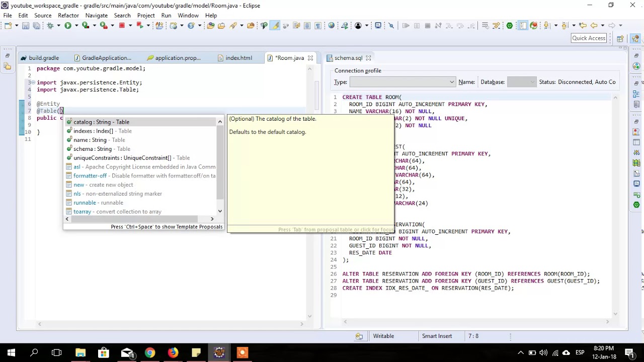644x362 pixels.
Task: Click the green Run button icon
Action: point(67,26)
